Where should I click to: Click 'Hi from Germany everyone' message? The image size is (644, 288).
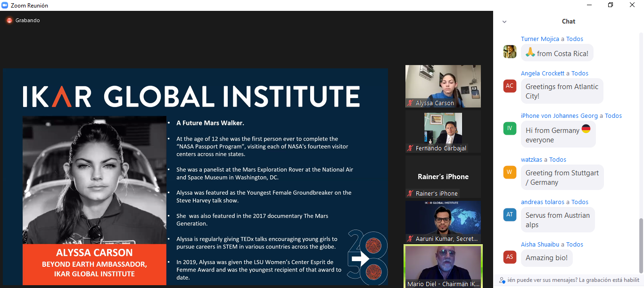click(x=558, y=135)
